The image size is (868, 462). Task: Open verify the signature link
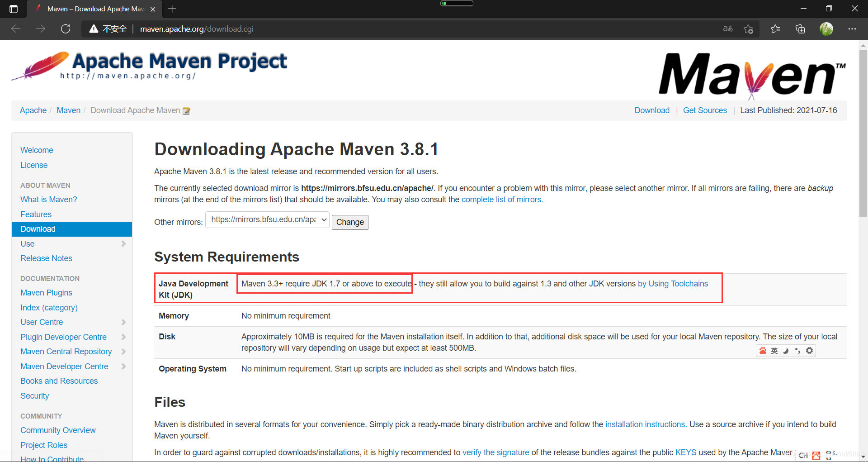[x=495, y=452]
